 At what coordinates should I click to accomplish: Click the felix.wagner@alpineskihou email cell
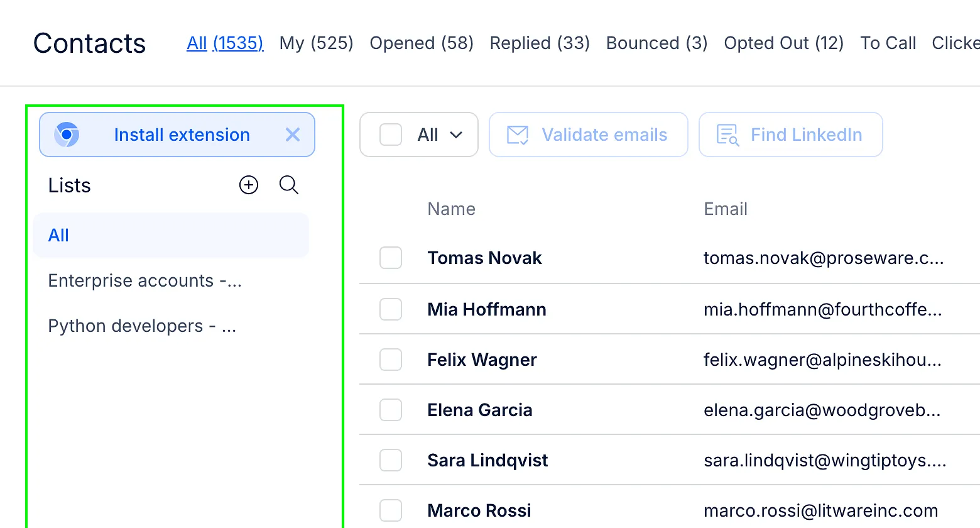click(822, 360)
